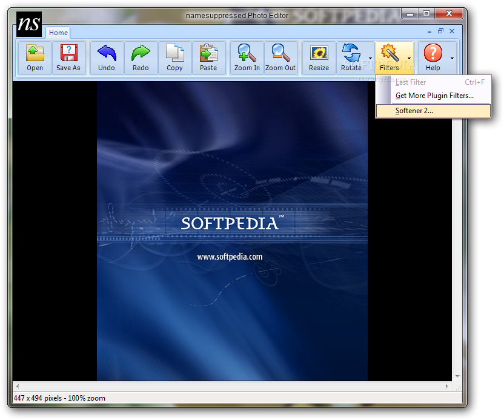Image resolution: width=504 pixels, height=420 pixels.
Task: Click vertical scrollbar down arrow
Action: click(457, 376)
